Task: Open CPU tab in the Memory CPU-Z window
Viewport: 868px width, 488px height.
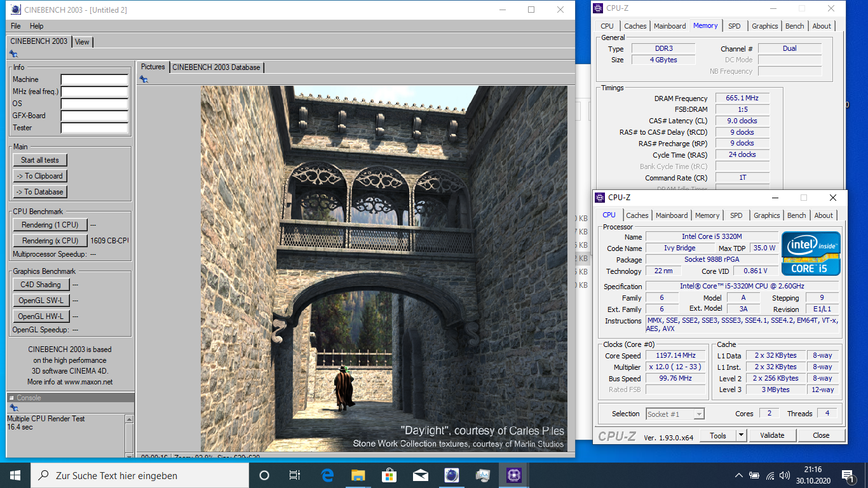Action: (607, 26)
